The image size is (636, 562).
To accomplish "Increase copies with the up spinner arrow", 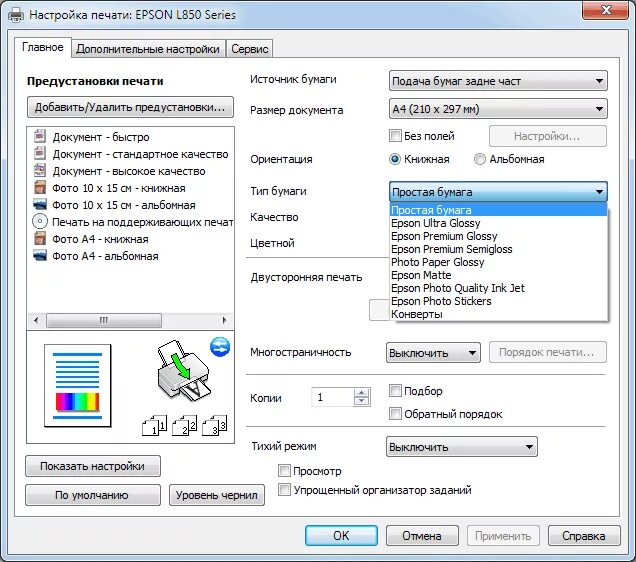I will point(361,393).
